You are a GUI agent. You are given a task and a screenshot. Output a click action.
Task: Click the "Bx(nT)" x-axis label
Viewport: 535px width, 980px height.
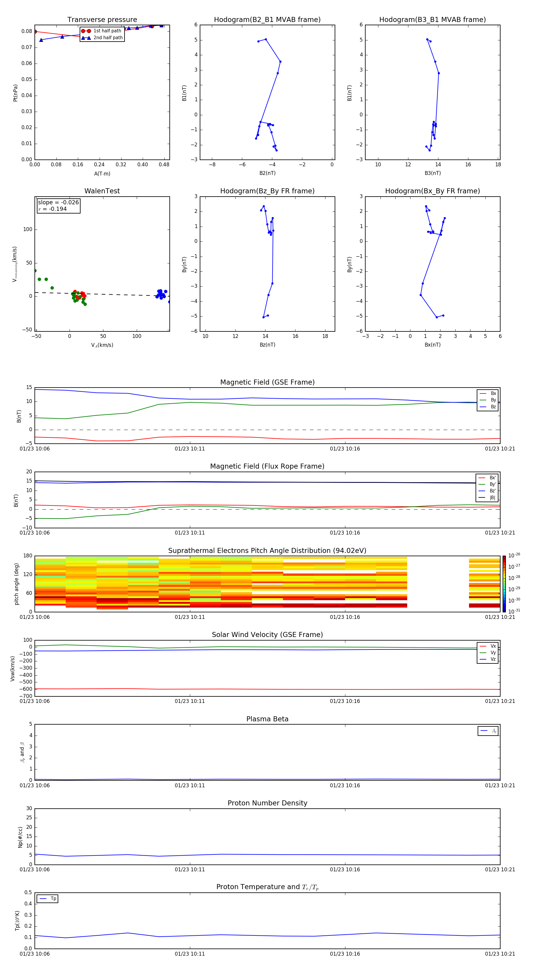coord(432,345)
